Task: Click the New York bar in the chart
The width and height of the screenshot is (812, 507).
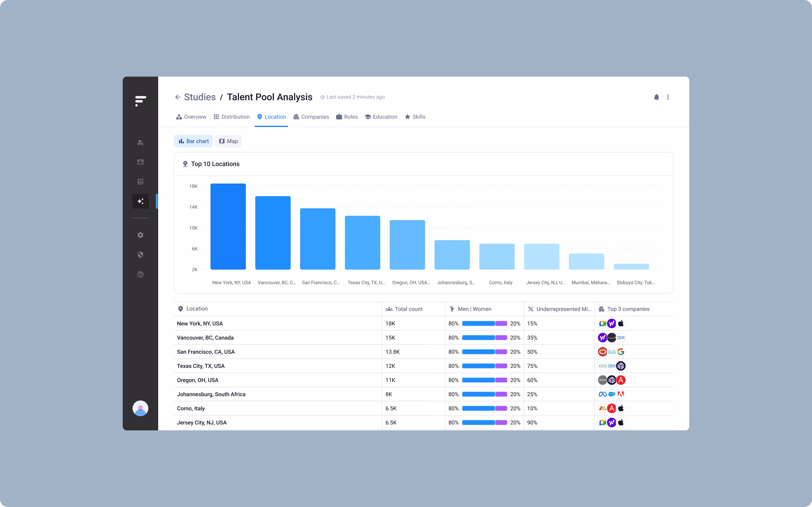Action: tap(228, 226)
